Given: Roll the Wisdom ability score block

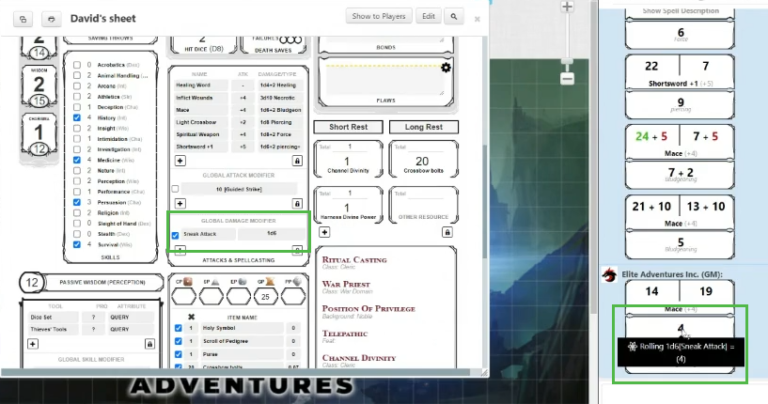Looking at the screenshot, I should [39, 86].
